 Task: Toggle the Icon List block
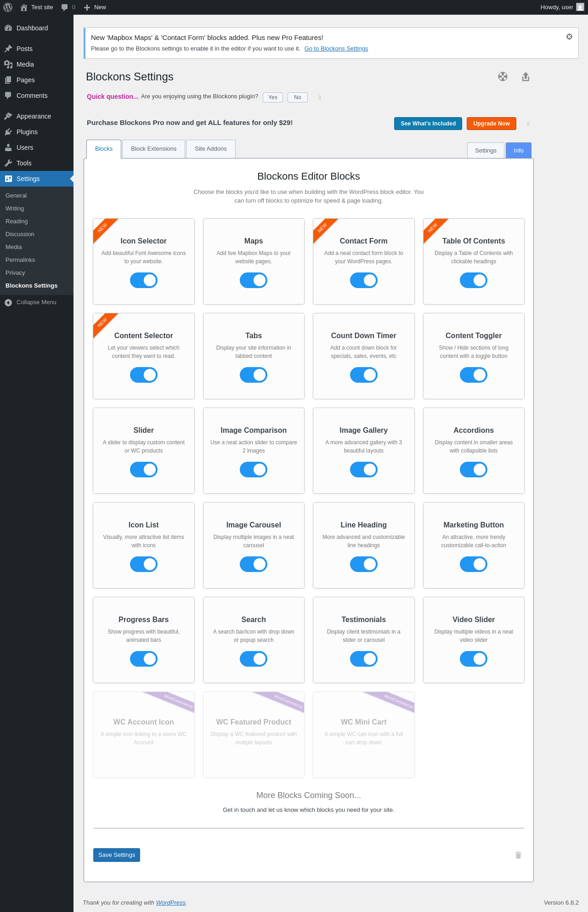coord(144,564)
